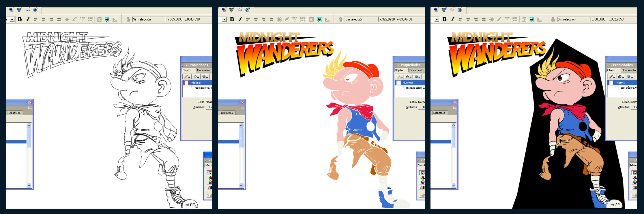Screen dimensions: 644x214
Task: Open the font size dropdown in right screenshot
Action: tap(437, 20)
